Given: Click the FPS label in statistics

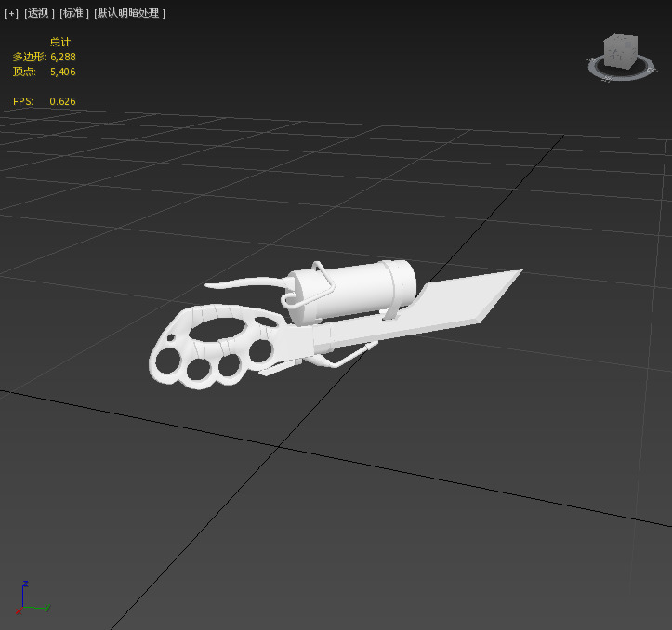Looking at the screenshot, I should click(x=22, y=101).
